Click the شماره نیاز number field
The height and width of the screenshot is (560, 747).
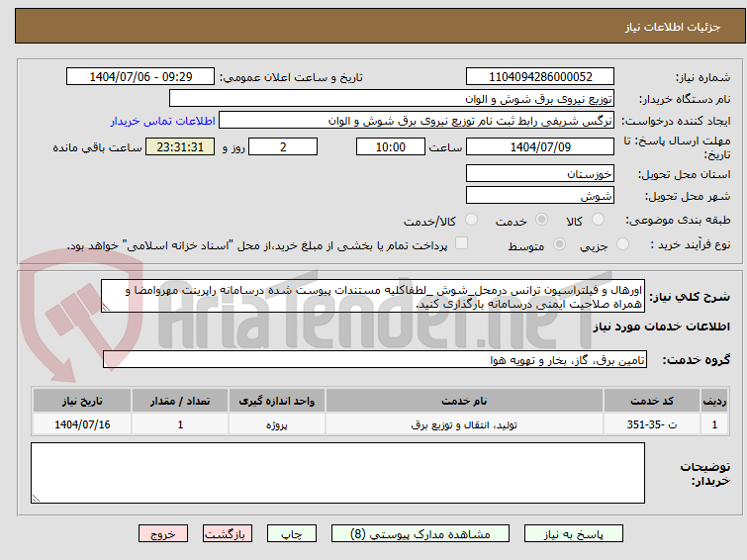click(540, 77)
